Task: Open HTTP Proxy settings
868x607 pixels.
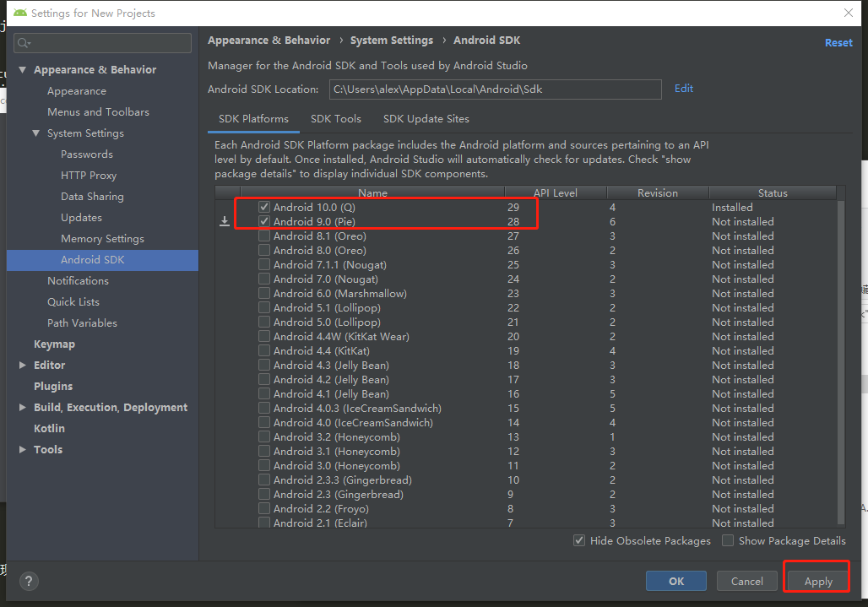Action: click(89, 176)
